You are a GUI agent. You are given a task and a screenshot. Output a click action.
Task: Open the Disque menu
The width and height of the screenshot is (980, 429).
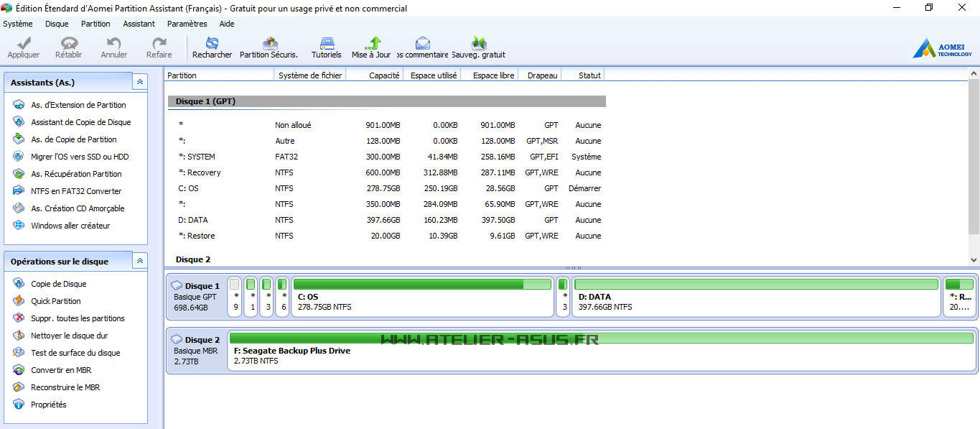point(57,24)
